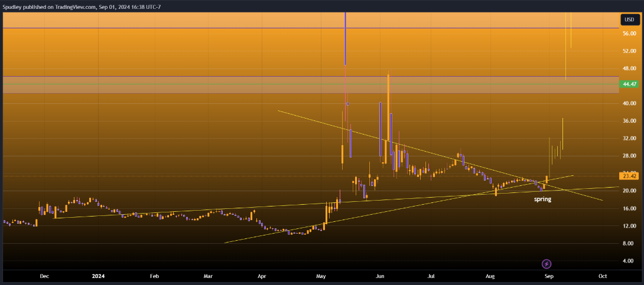Click the Feb label on time axis
This screenshot has width=644, height=285.
154,276
